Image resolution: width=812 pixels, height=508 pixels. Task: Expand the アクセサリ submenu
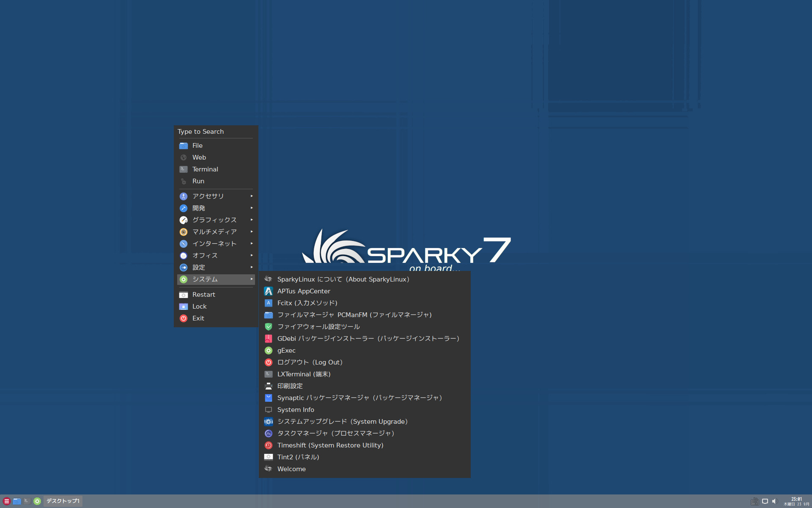(216, 196)
